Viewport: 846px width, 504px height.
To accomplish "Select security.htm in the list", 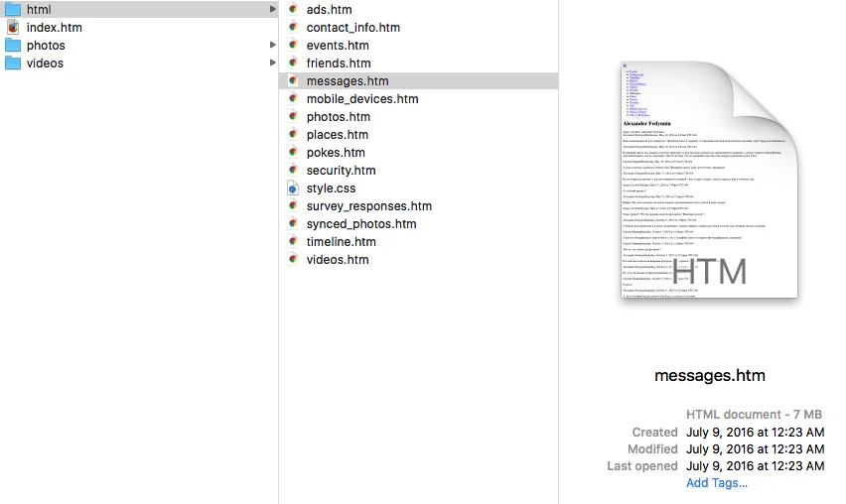I will tap(341, 171).
